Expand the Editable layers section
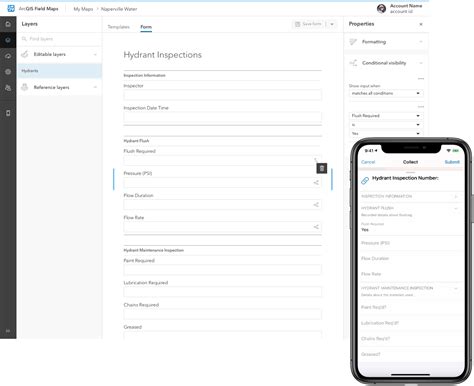 point(95,54)
